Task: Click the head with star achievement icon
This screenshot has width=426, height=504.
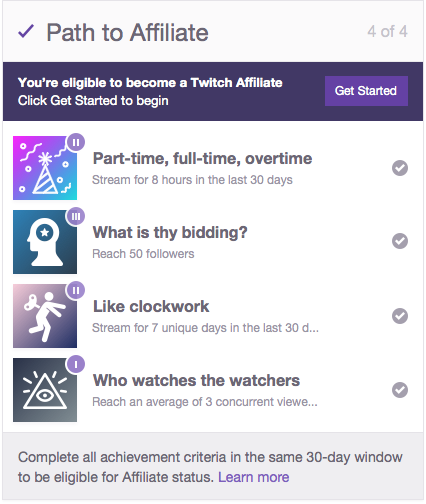Action: click(45, 242)
